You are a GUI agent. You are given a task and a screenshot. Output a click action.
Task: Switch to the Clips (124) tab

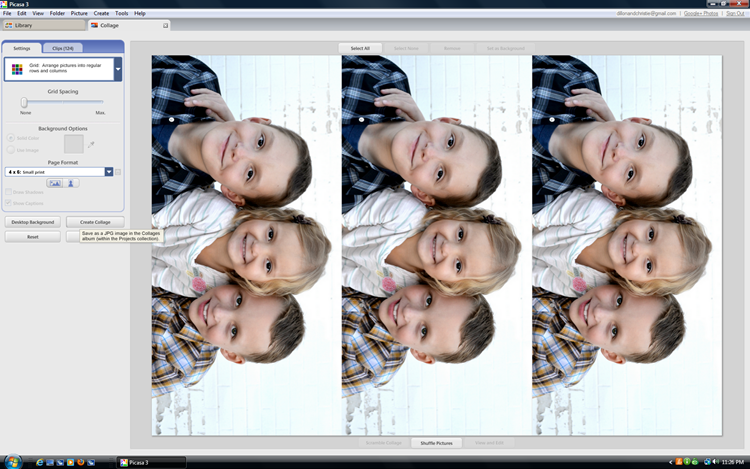pos(63,48)
